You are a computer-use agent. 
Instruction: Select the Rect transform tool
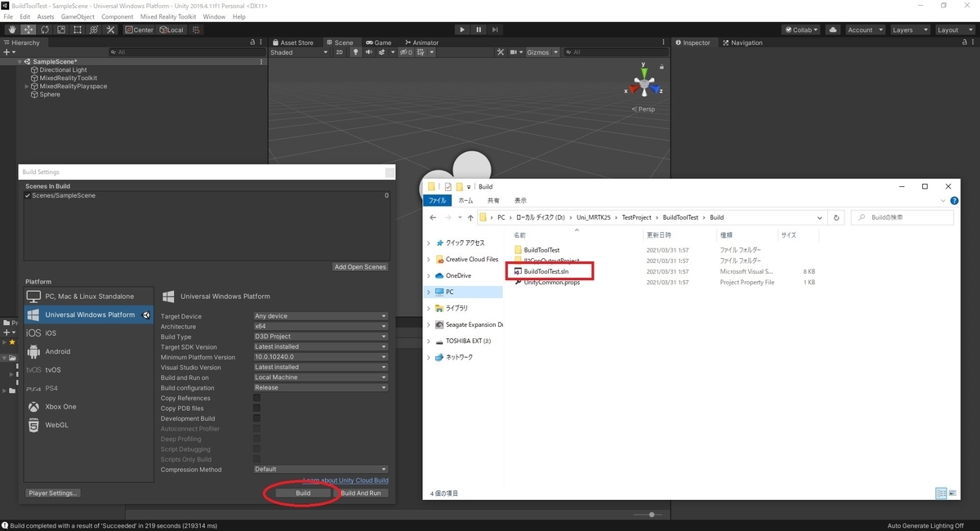77,29
